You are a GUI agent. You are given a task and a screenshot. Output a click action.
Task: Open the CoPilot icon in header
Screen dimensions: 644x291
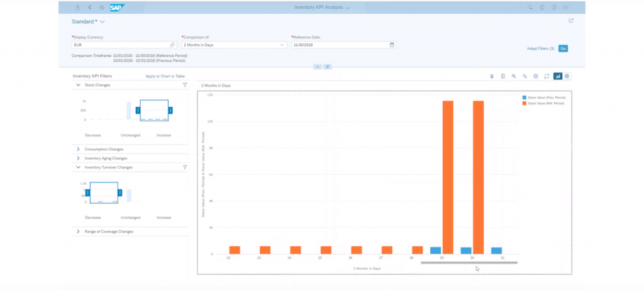(542, 8)
